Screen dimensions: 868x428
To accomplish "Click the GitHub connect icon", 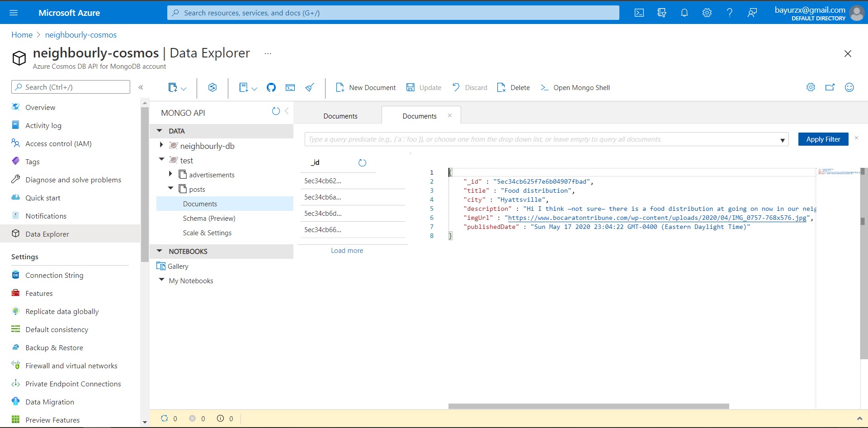I will 271,87.
